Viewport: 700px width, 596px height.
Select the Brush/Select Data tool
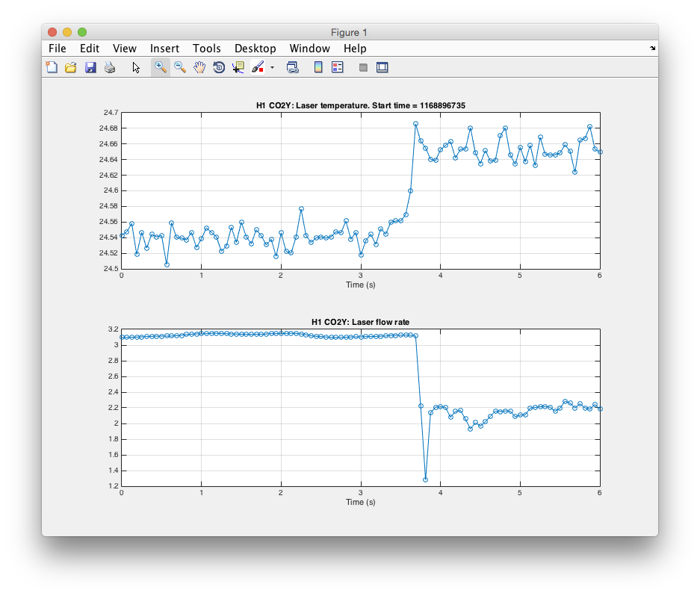click(258, 67)
